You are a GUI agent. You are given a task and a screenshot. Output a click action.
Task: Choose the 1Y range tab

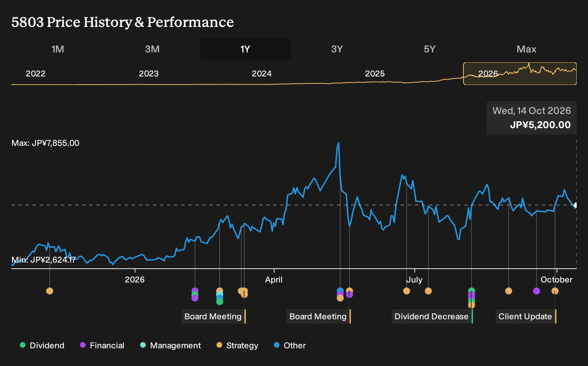pos(245,49)
